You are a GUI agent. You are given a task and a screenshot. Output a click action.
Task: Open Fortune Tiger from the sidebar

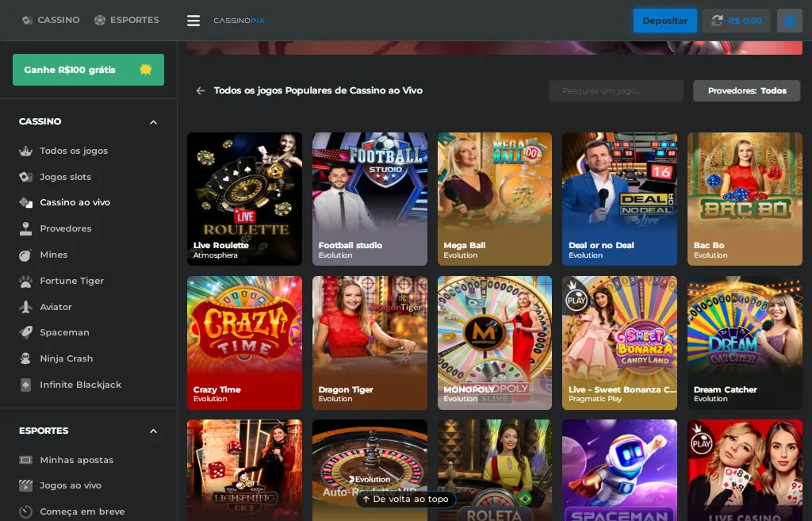(x=72, y=281)
